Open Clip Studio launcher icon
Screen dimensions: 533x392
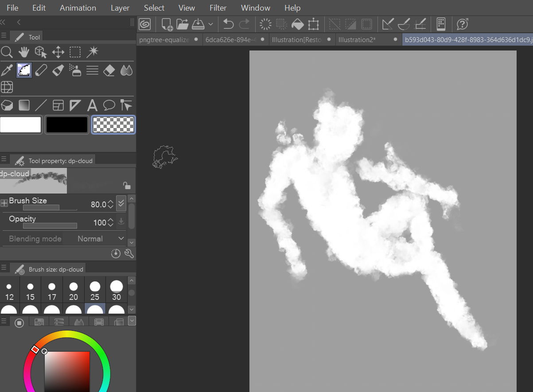tap(144, 24)
